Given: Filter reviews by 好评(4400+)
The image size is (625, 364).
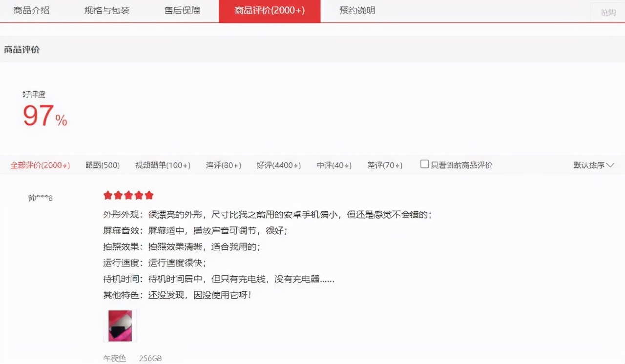Looking at the screenshot, I should click(x=278, y=165).
